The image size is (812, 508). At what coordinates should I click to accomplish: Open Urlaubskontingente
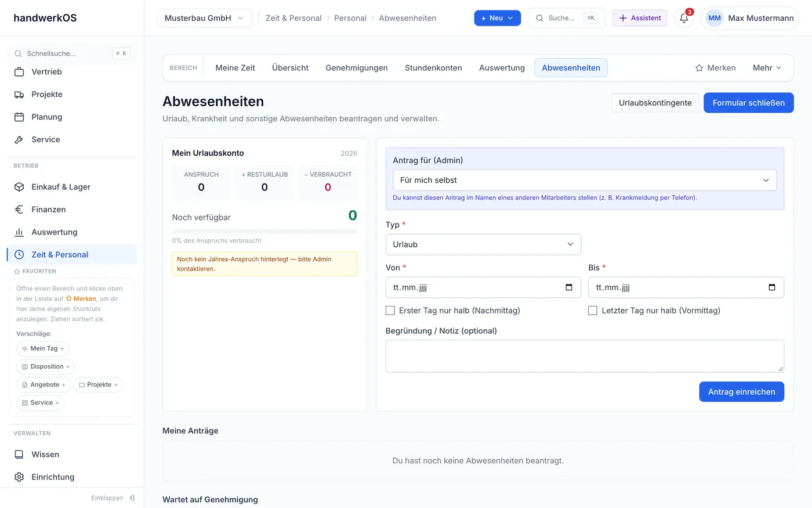click(655, 103)
